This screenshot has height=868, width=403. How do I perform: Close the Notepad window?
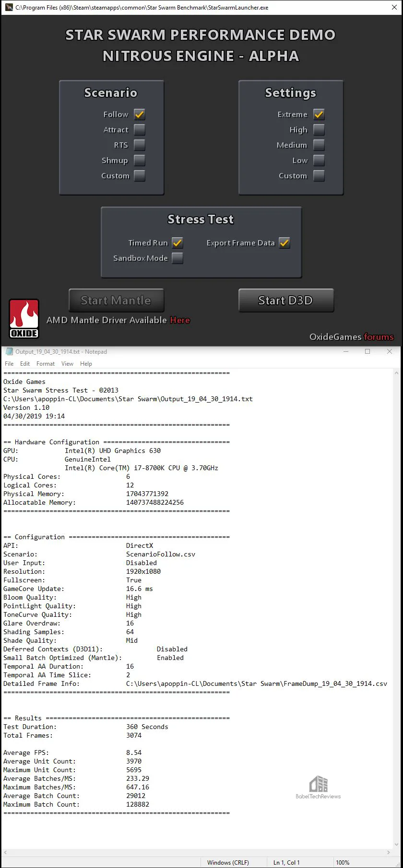pyautogui.click(x=390, y=351)
